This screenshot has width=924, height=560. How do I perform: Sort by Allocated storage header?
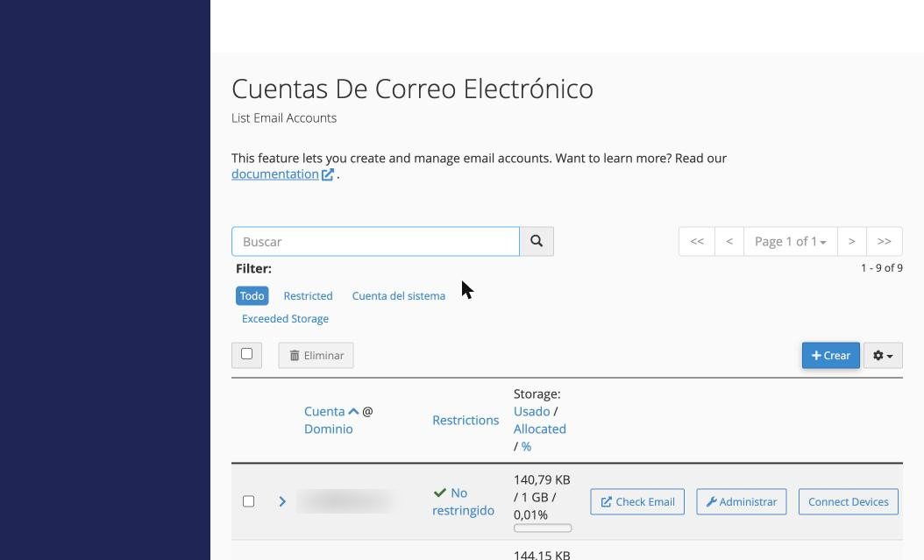tap(540, 429)
